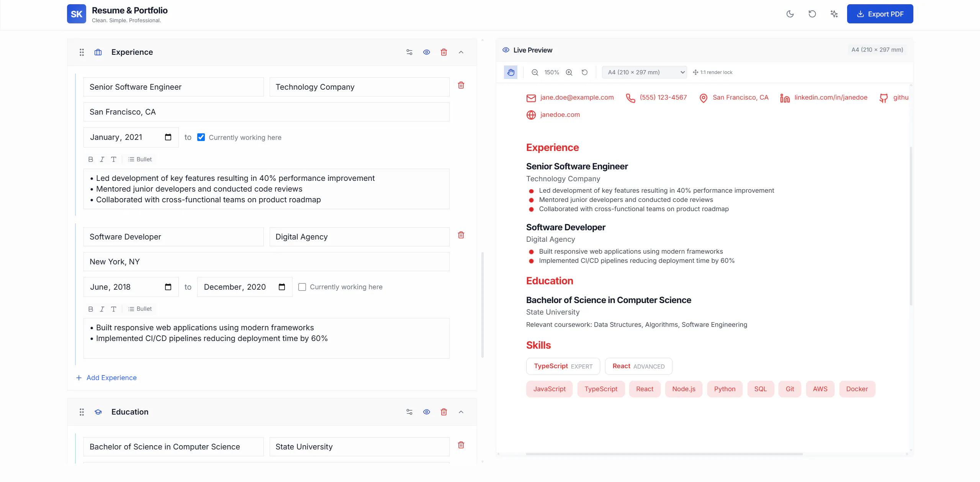This screenshot has width=980, height=482.
Task: Apply italic in Senior Engineer description toolbar
Action: point(102,159)
